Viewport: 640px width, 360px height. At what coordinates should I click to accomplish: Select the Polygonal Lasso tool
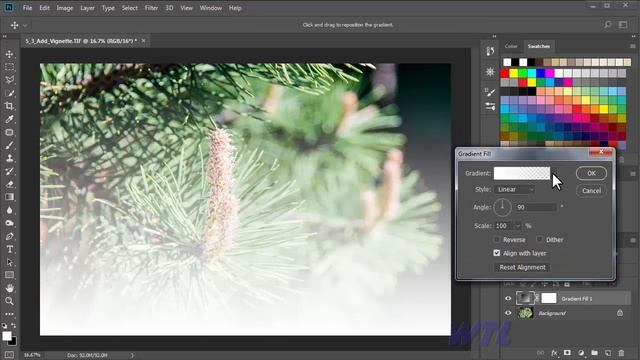[x=9, y=80]
